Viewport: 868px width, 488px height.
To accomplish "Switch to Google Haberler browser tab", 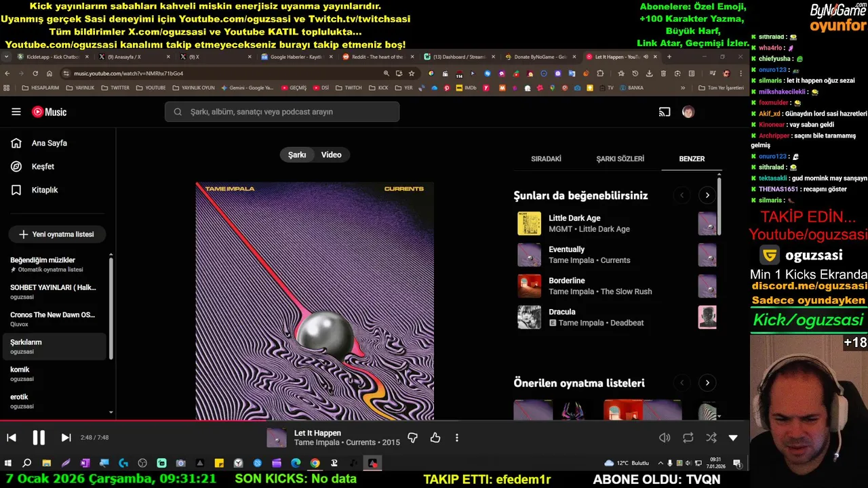I will [296, 57].
